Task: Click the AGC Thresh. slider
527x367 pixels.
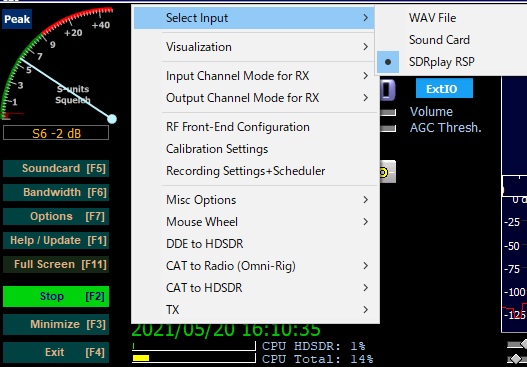Action: [x=388, y=128]
